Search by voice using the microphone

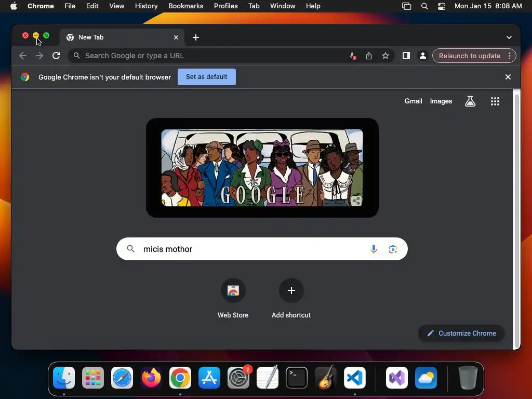coord(374,249)
